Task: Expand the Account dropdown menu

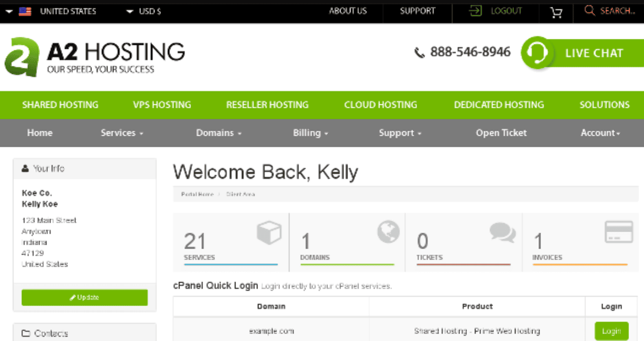Action: point(600,133)
